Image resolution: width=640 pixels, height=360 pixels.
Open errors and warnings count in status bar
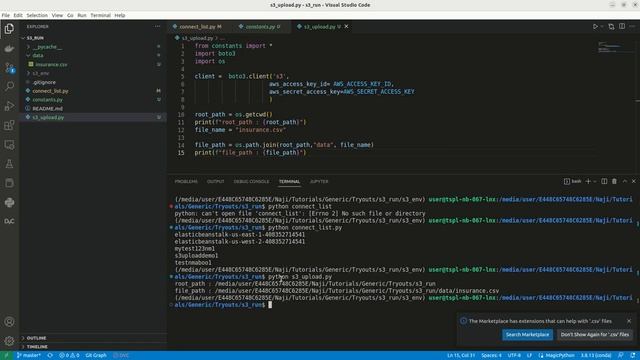pyautogui.click(x=69, y=355)
